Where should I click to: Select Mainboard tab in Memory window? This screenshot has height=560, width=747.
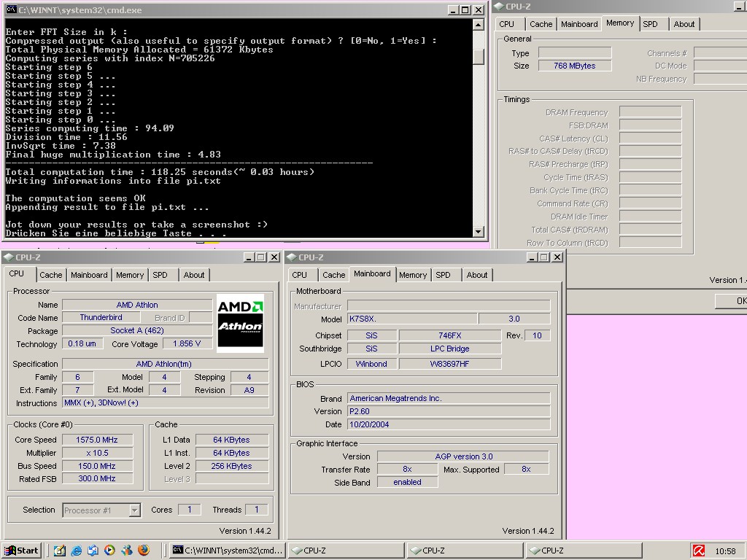[x=579, y=24]
